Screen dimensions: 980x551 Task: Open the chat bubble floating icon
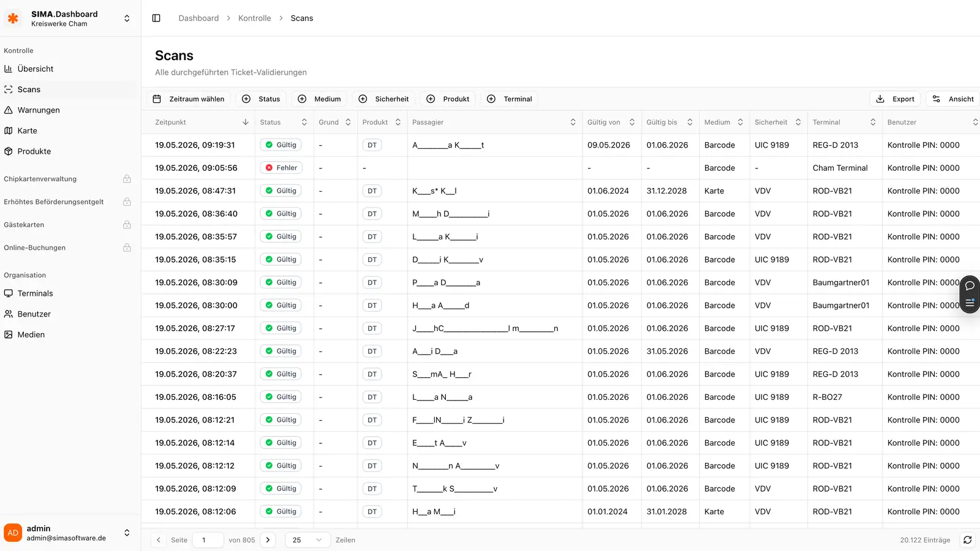[x=970, y=286]
